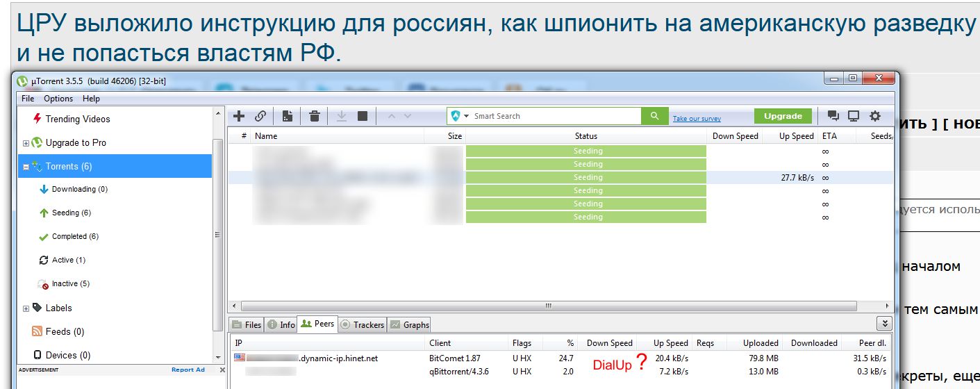The image size is (980, 389).
Task: Click the green search magnifier button
Action: [654, 116]
